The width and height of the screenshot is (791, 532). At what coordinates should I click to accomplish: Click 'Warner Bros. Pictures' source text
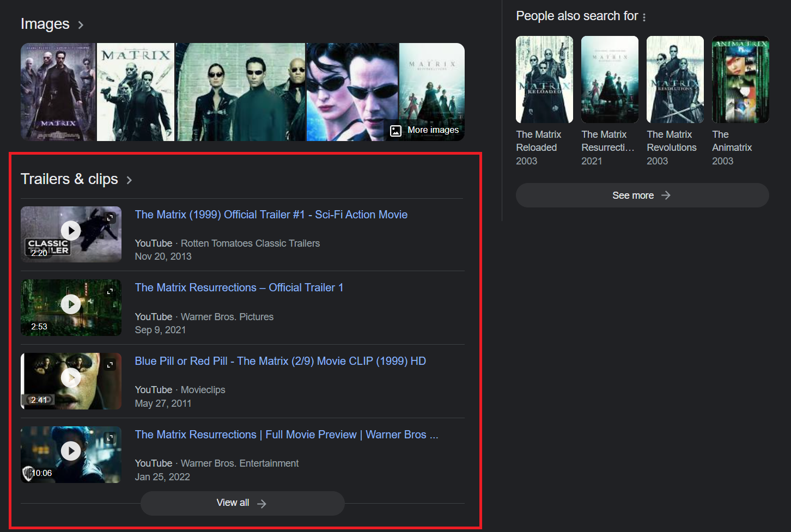(x=227, y=317)
